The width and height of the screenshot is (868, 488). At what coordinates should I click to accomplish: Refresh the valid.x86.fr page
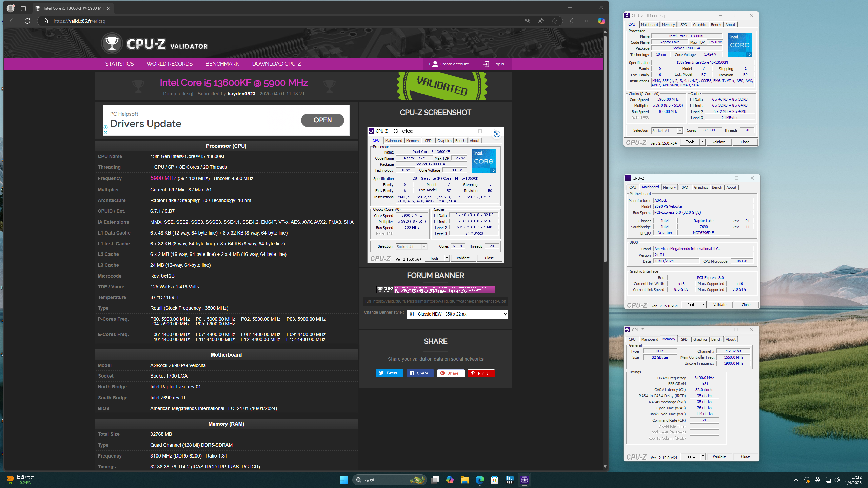[x=27, y=21]
